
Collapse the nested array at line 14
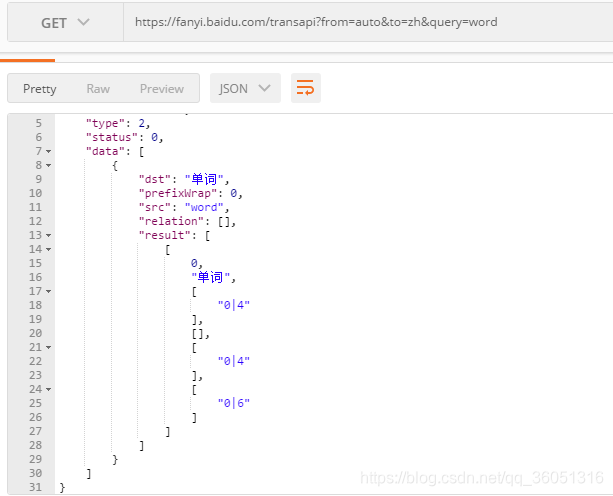click(48, 249)
